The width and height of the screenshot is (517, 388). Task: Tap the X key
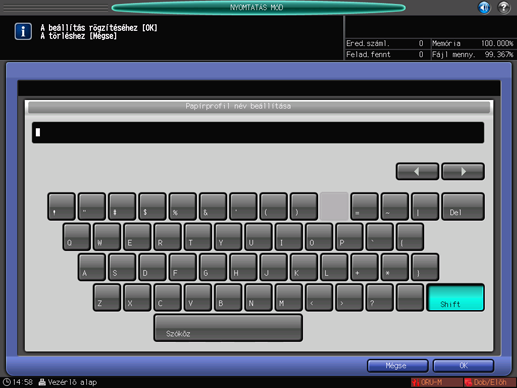137,298
